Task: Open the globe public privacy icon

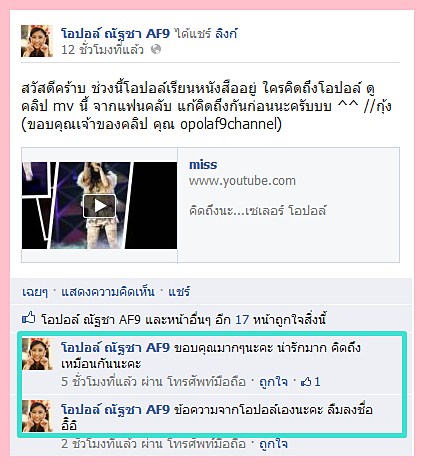Action: coord(156,49)
